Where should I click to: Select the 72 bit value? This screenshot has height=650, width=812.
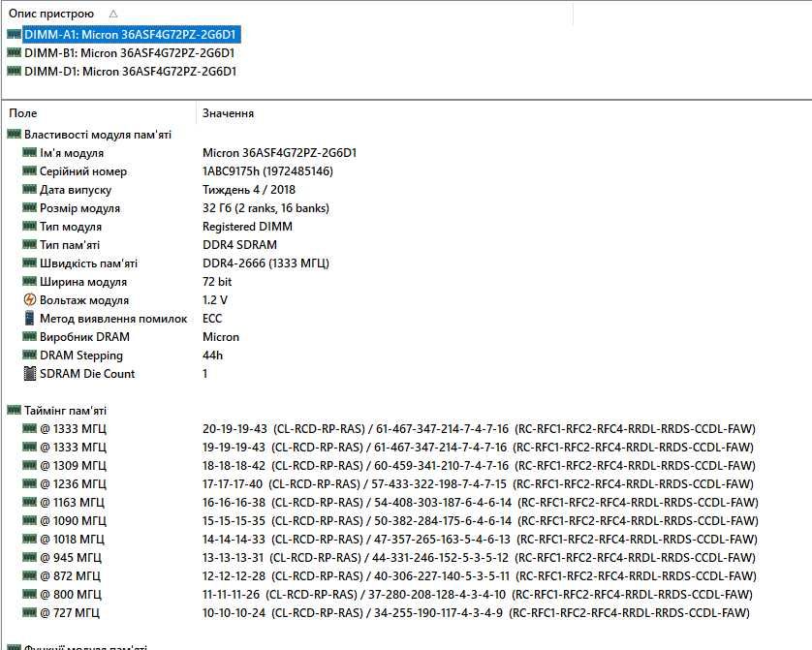click(x=217, y=282)
